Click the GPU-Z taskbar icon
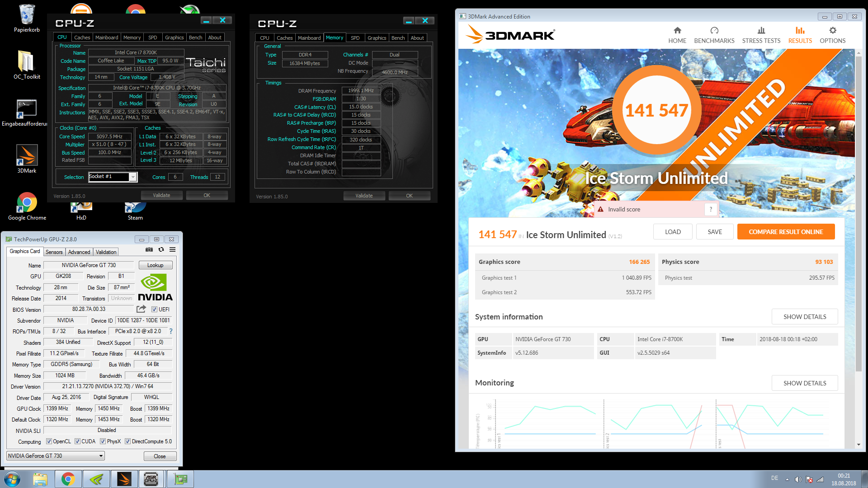 (180, 479)
